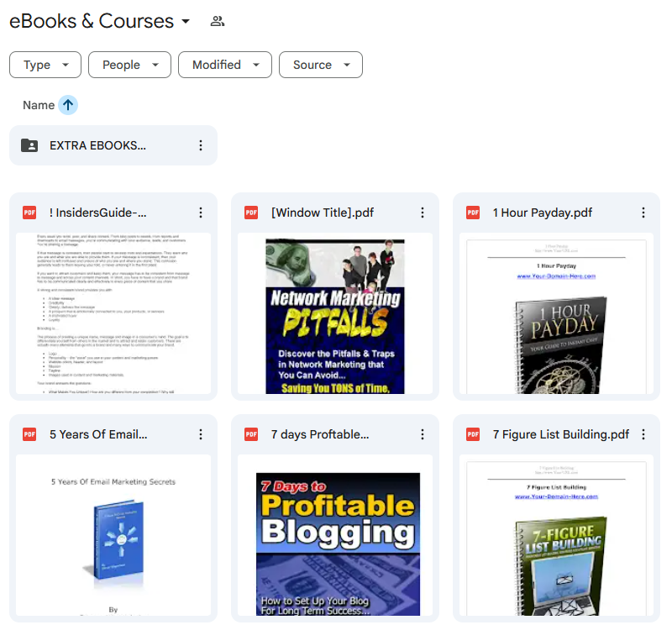Open more options for EXTRA EBOOKS folder

pos(201,145)
